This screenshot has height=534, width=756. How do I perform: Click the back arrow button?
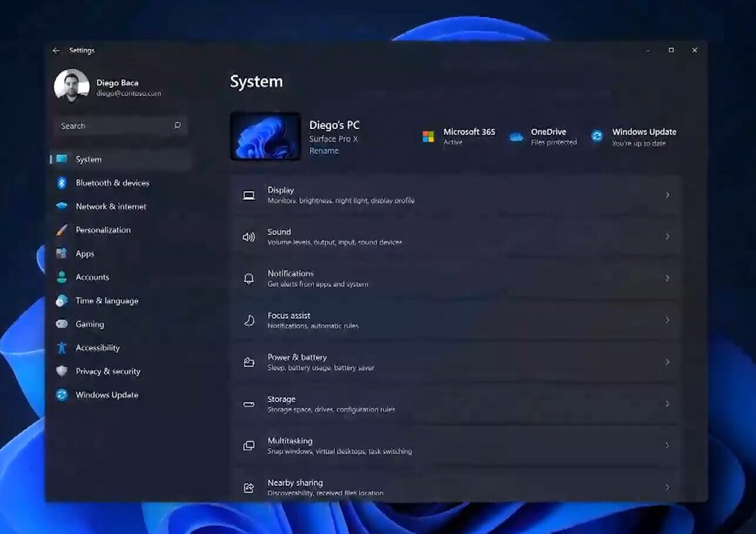56,50
